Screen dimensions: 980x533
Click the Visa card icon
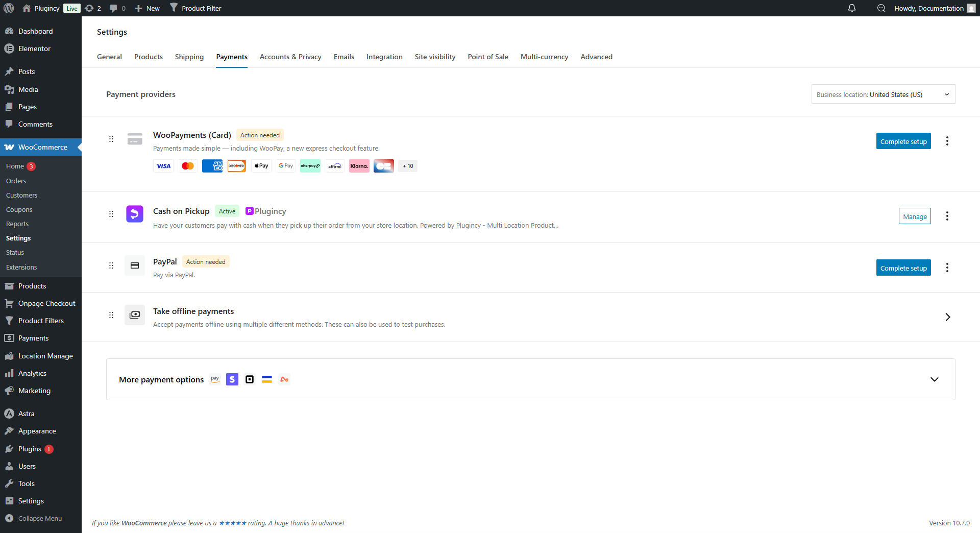[163, 166]
